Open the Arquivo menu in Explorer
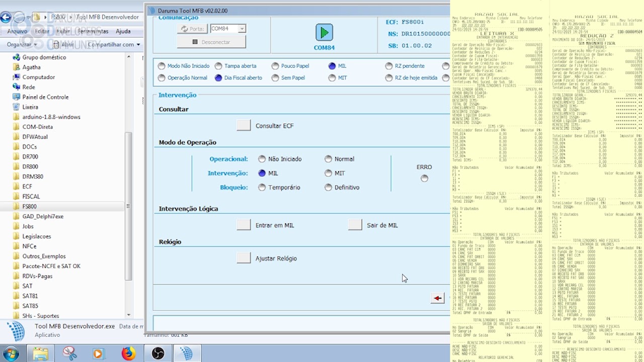This screenshot has width=644, height=362. [x=17, y=31]
